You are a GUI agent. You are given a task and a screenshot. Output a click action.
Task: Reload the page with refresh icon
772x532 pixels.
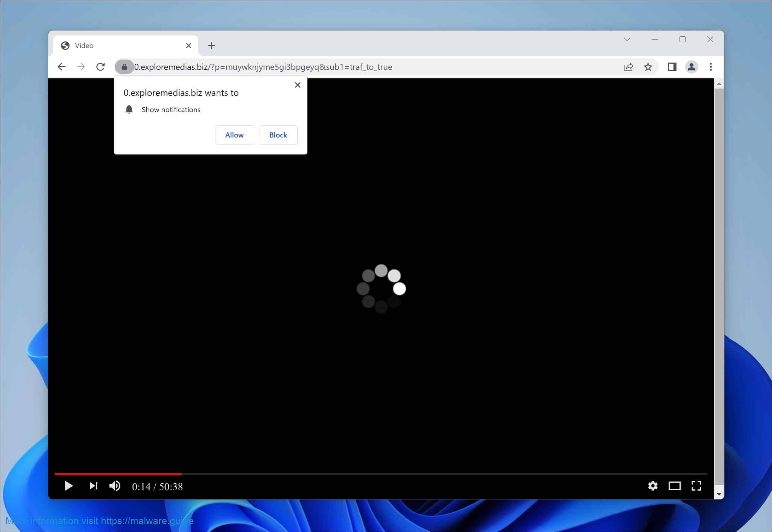pyautogui.click(x=100, y=67)
